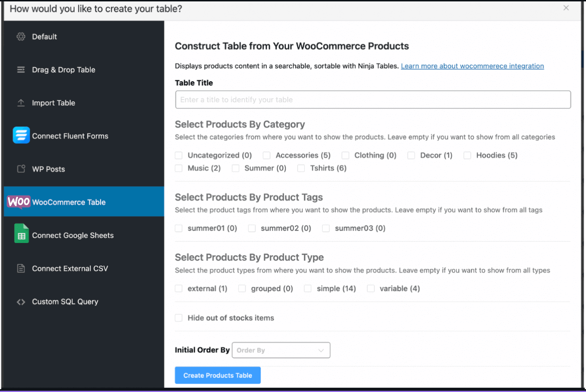This screenshot has width=586, height=392.
Task: Click the Select Products By Category heading
Action: point(240,124)
